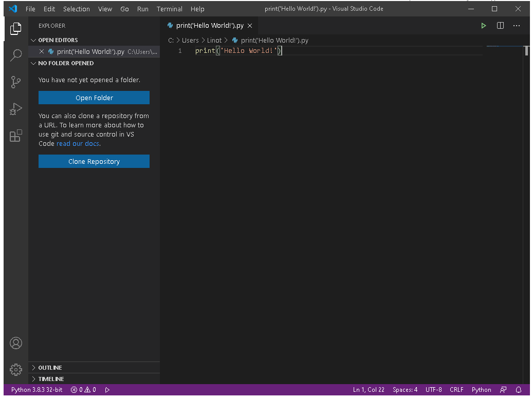Viewport: 532px width, 399px height.
Task: Open notifications bell in status bar
Action: point(519,390)
